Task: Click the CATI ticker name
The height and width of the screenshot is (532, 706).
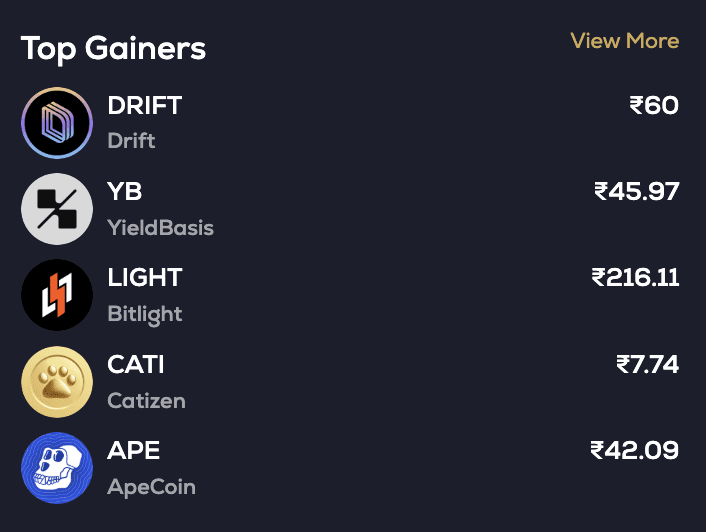Action: (x=136, y=364)
